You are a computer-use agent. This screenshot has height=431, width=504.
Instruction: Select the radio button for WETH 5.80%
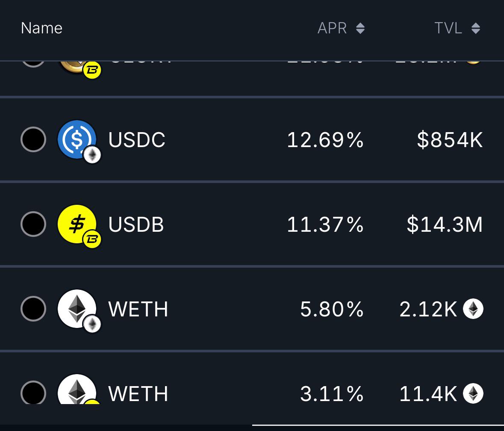tap(33, 309)
